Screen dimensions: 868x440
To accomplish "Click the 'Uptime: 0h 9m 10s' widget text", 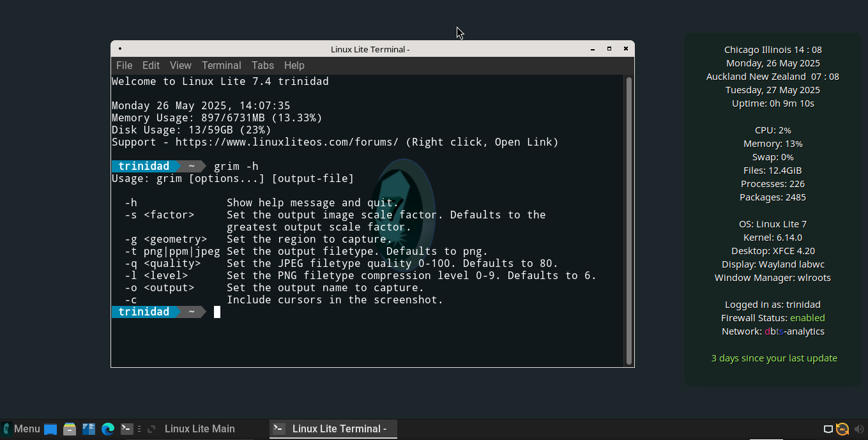I will coord(773,103).
